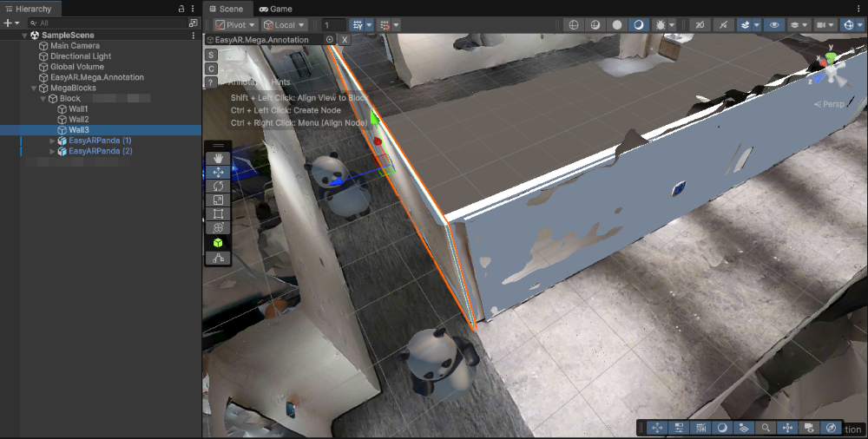Click the debug draw mode bug icon
The width and height of the screenshot is (868, 439).
[660, 25]
